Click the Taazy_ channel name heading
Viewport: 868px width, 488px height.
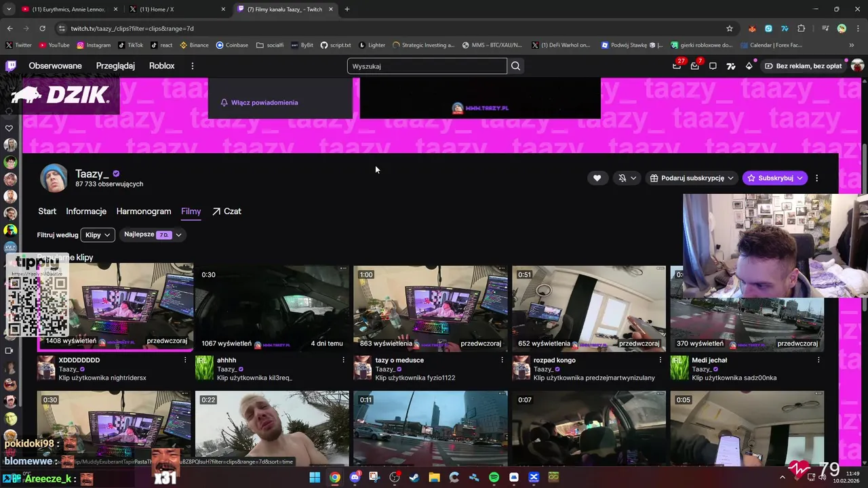tap(92, 174)
